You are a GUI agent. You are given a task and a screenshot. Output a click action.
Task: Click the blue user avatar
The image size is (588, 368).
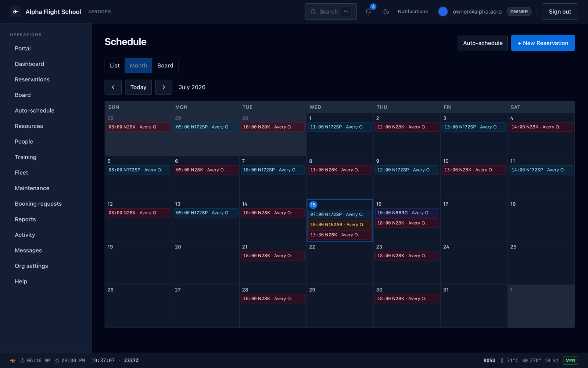(x=443, y=11)
